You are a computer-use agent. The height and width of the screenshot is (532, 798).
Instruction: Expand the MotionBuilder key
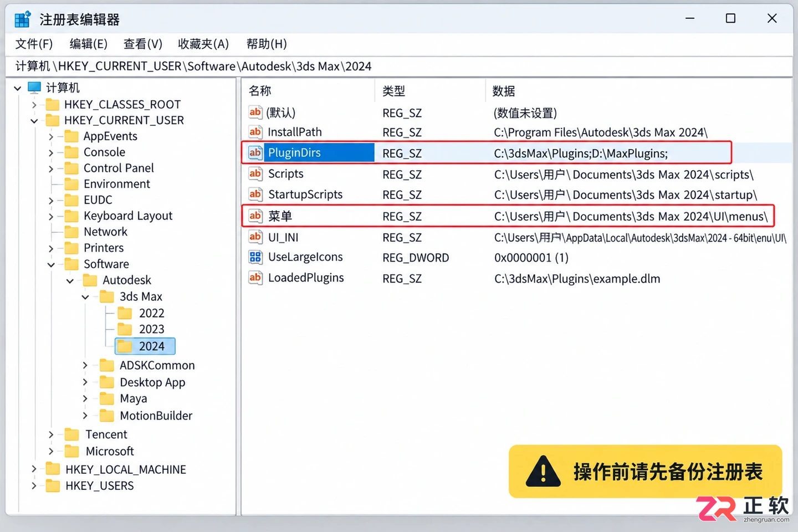(x=85, y=415)
